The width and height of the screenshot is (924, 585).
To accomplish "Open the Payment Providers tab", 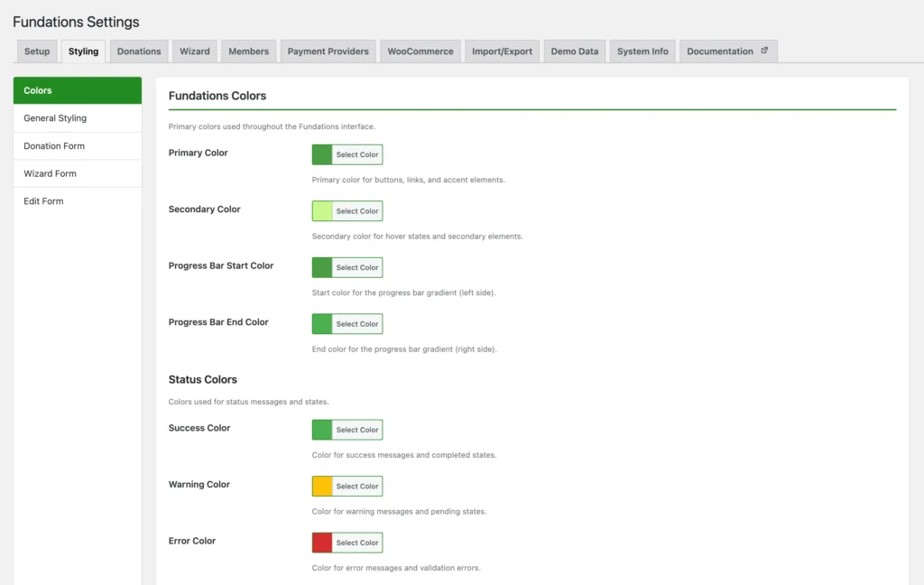I will pos(328,51).
